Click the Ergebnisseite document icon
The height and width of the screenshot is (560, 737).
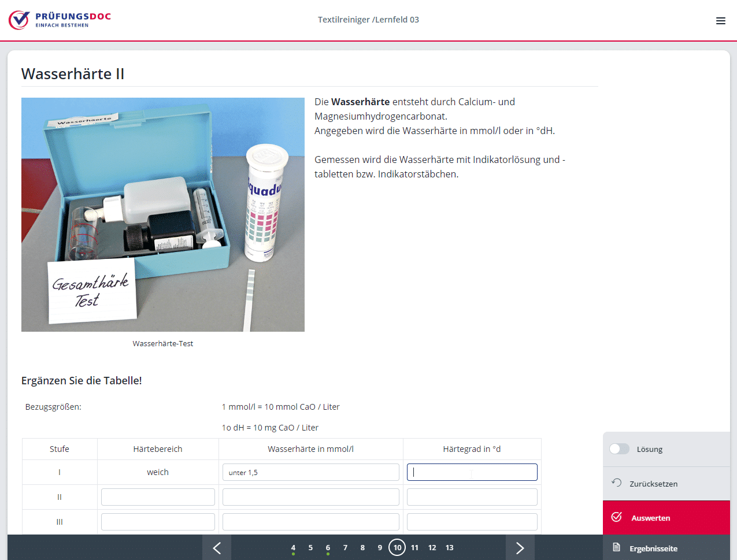coord(617,547)
